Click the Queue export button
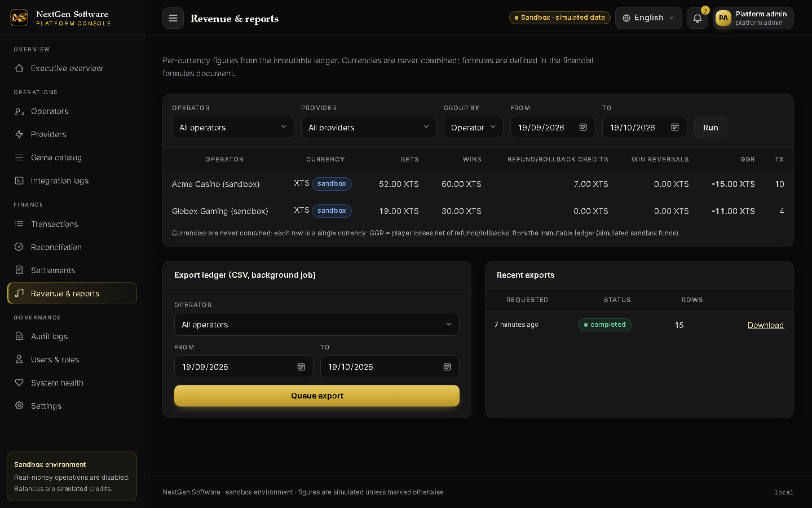 click(x=317, y=396)
